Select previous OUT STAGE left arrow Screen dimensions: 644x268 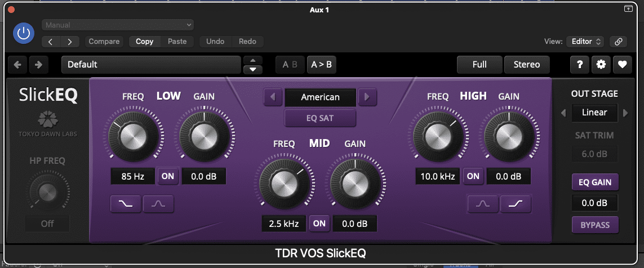point(563,113)
